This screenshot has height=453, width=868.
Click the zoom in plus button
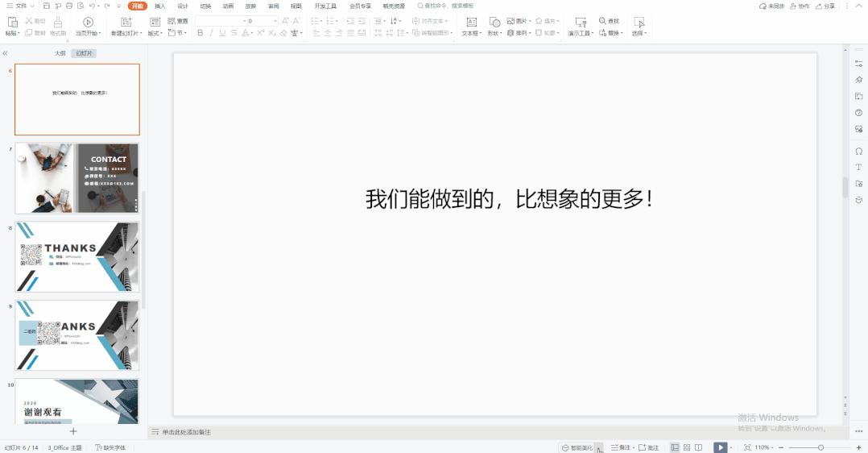pos(858,447)
